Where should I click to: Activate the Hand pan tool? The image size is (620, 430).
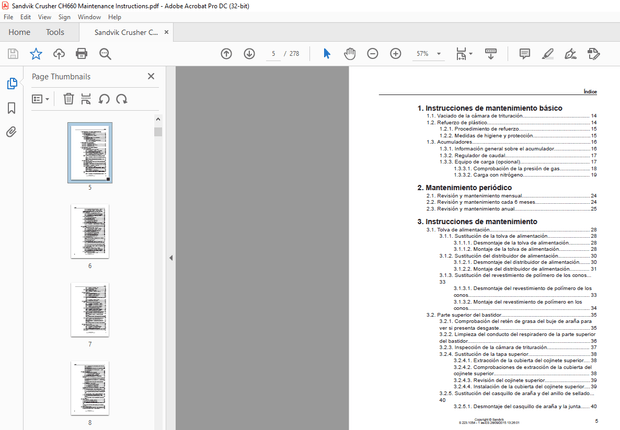tap(350, 53)
